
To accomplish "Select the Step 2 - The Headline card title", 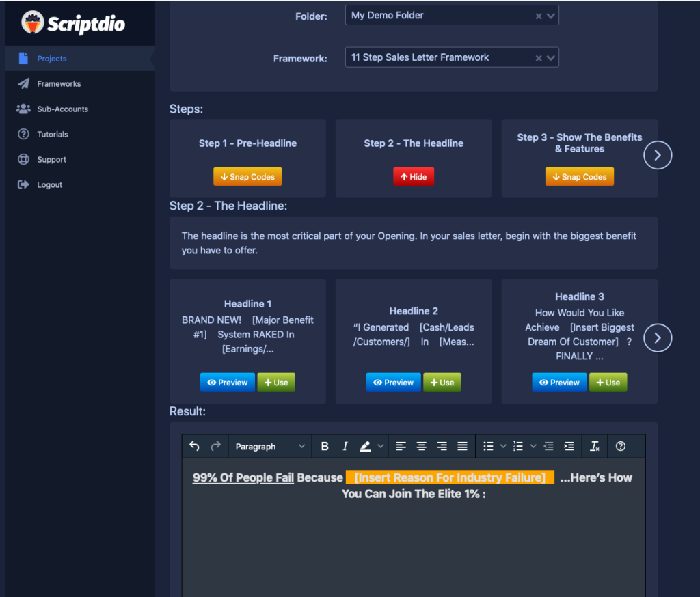I will 414,143.
